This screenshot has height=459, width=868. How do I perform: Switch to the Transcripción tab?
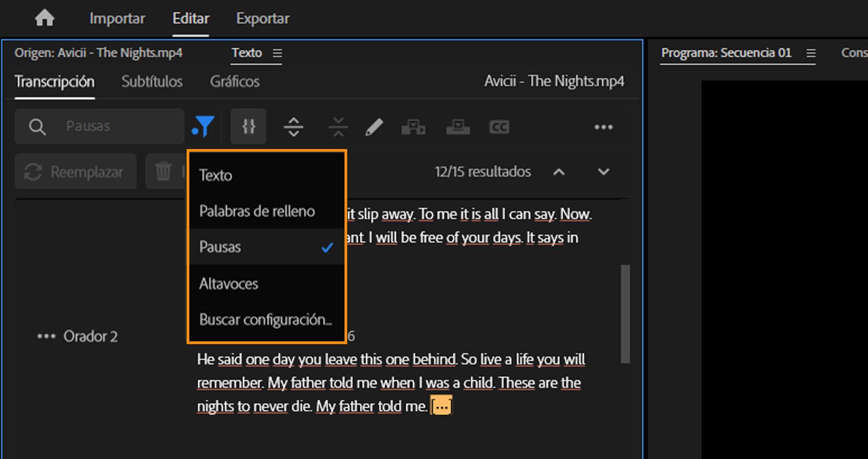click(x=54, y=81)
